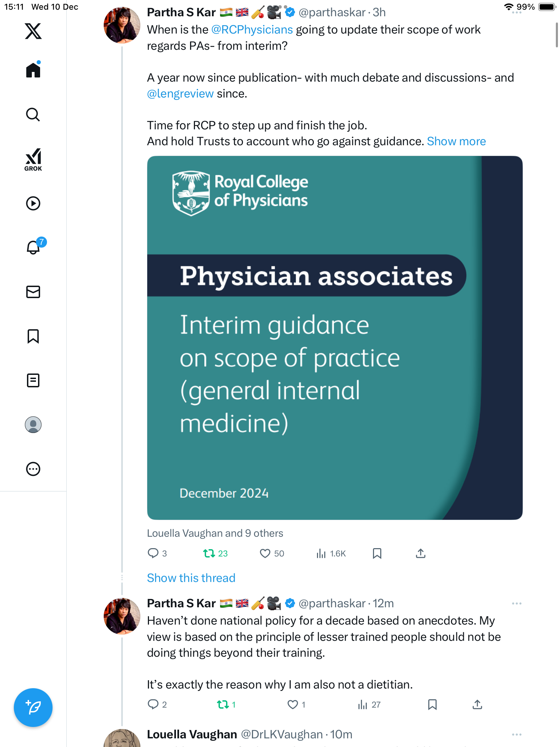Expand tweet text with Show more
The image size is (560, 747).
[456, 141]
